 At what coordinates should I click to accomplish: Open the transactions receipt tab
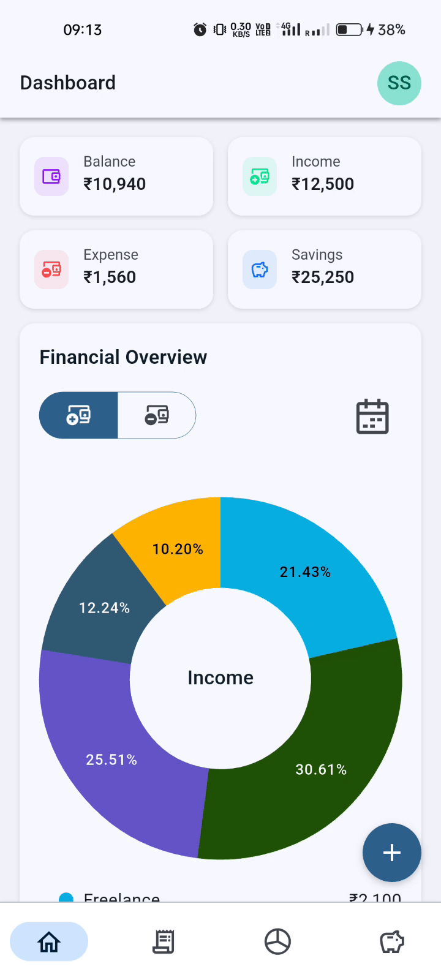[163, 941]
